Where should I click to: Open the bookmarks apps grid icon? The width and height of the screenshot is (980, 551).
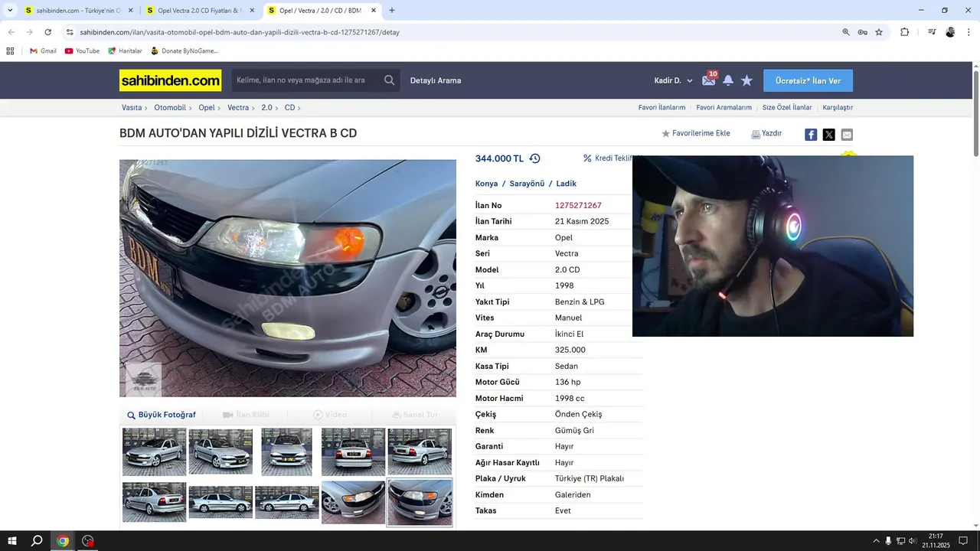click(10, 51)
